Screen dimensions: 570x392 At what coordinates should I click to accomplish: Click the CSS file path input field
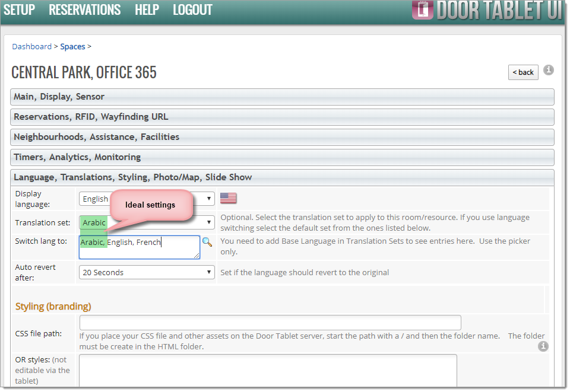click(270, 323)
